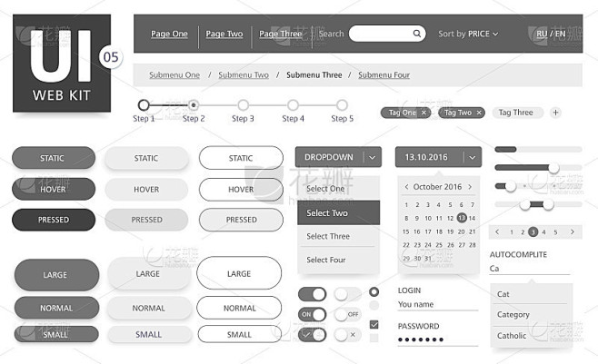The image size is (598, 364).
Task: Click the search magnifier icon
Action: pyautogui.click(x=417, y=34)
